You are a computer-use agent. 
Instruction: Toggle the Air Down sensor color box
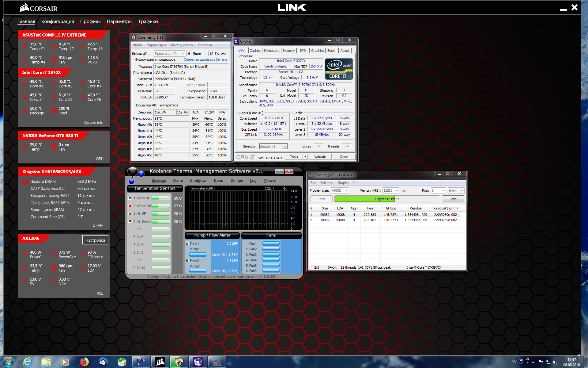tap(130, 221)
